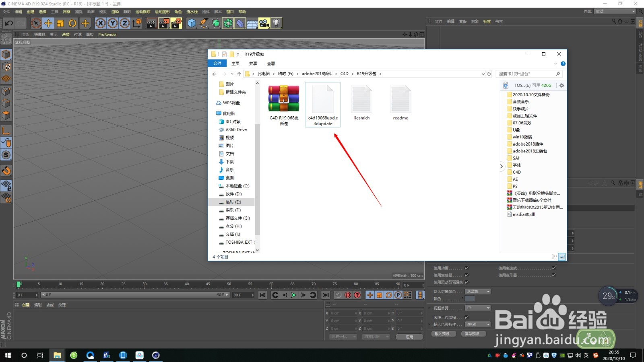Click 载入预设 button
Viewport: 644px width, 362px height.
coord(444,334)
